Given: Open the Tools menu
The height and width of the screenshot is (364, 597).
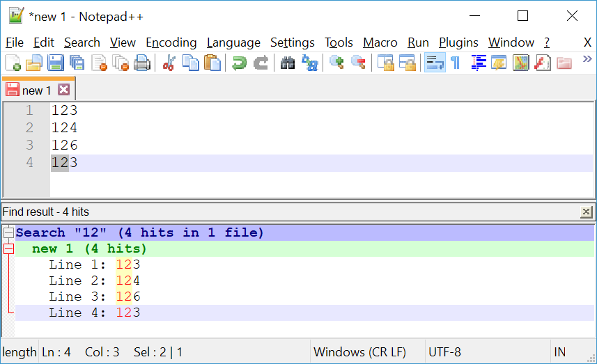Looking at the screenshot, I should click(x=339, y=42).
